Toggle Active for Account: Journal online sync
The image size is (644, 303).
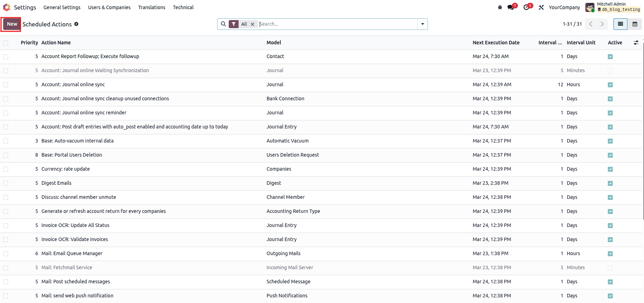click(x=610, y=85)
